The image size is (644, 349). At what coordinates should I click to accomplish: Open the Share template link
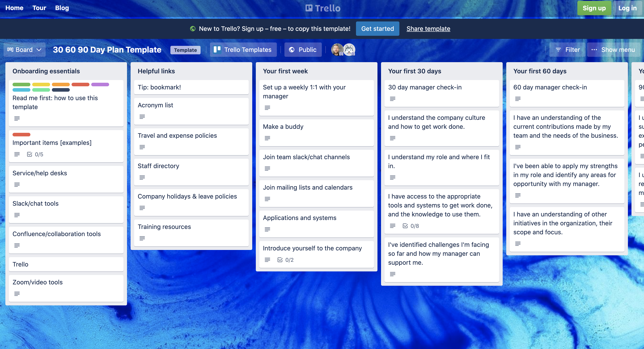coord(428,28)
